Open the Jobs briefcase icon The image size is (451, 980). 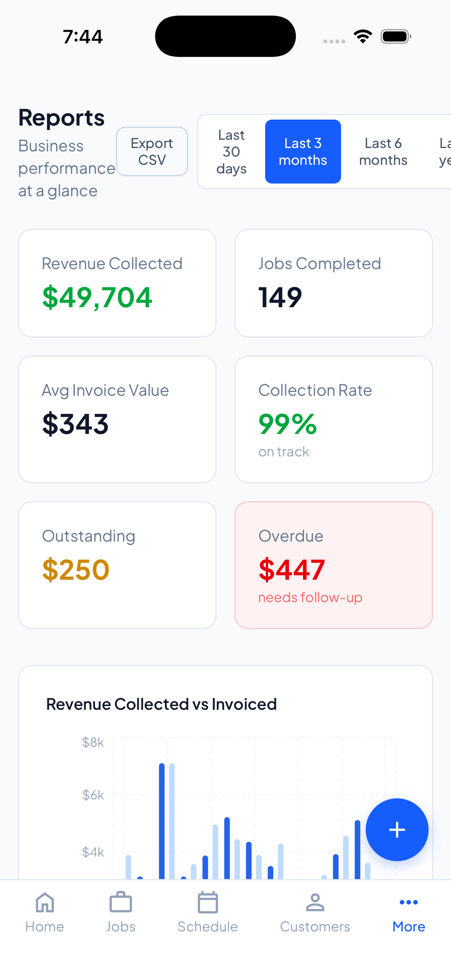pos(121,902)
